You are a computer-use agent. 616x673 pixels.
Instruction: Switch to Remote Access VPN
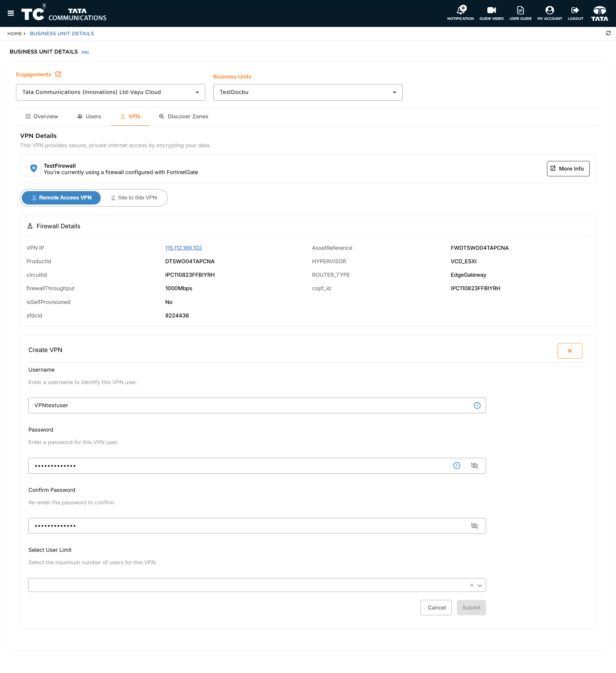click(61, 198)
